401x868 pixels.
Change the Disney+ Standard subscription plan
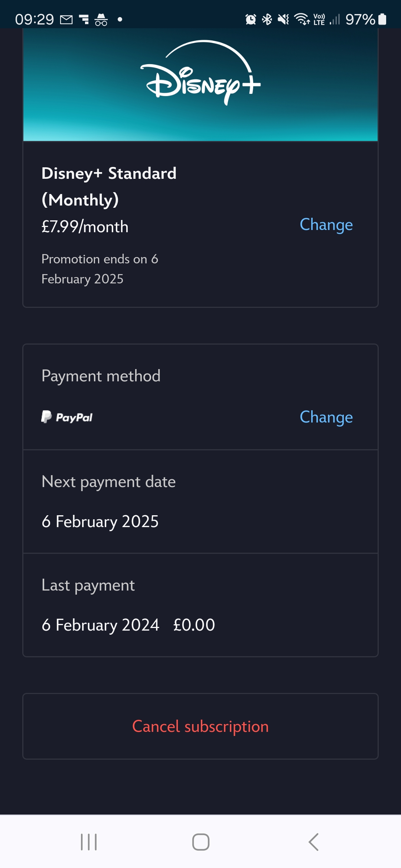tap(326, 224)
